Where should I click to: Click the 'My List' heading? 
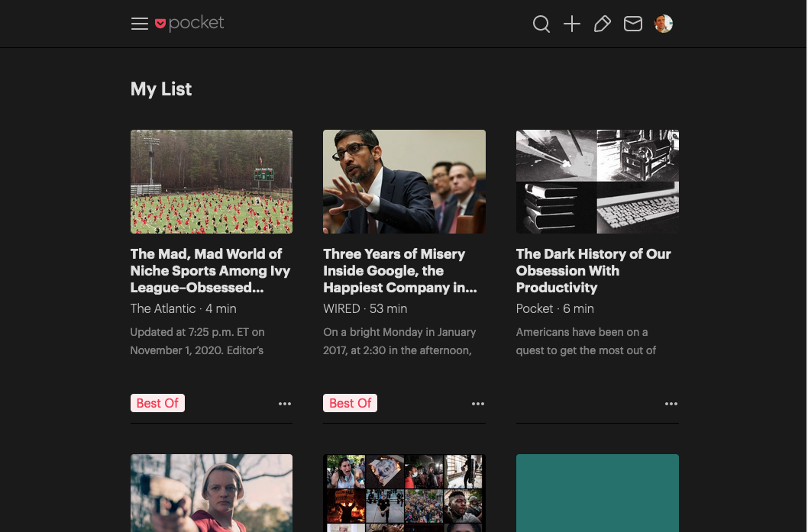pos(161,89)
